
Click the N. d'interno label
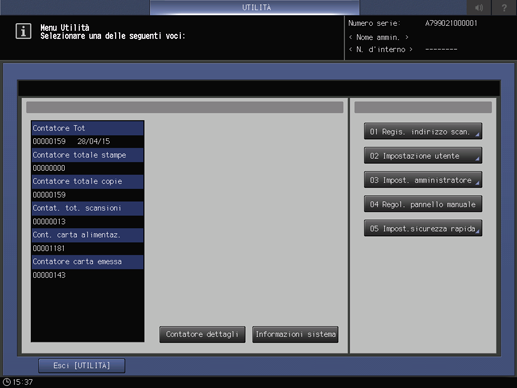[x=381, y=49]
